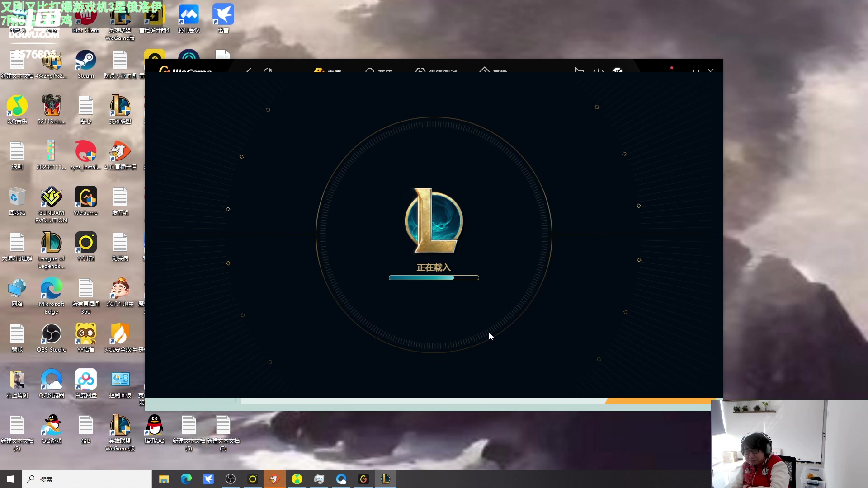
Task: Open the 百度网盘 desktop shortcut
Action: tap(85, 384)
